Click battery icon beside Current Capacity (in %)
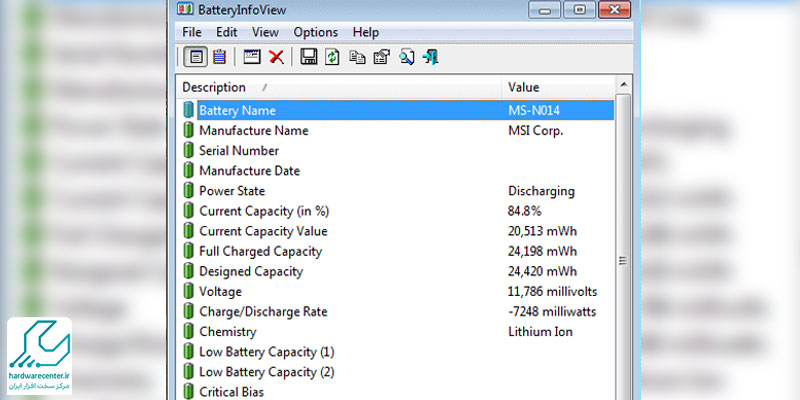Screen dimensions: 800x400 click(x=189, y=211)
